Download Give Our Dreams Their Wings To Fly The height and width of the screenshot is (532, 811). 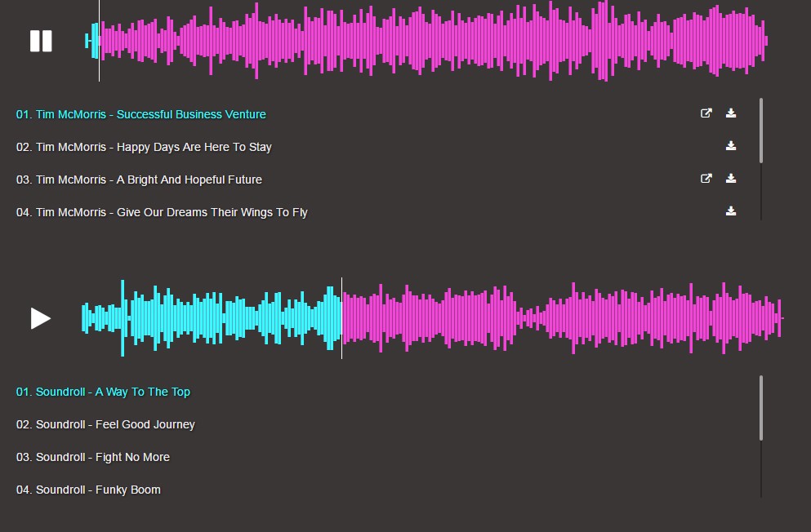(731, 211)
